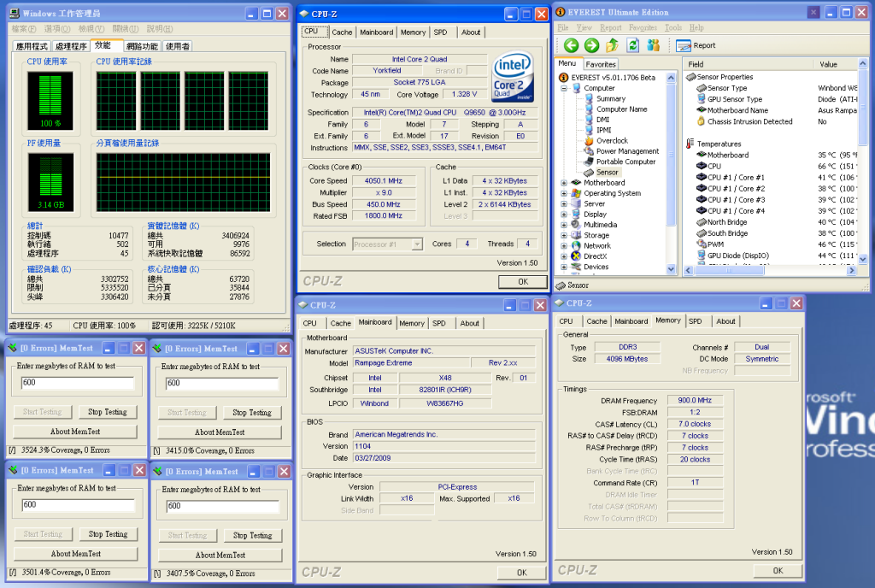The width and height of the screenshot is (875, 588).
Task: Expand the Multimedia node in EVEREST tree
Action: coord(564,225)
